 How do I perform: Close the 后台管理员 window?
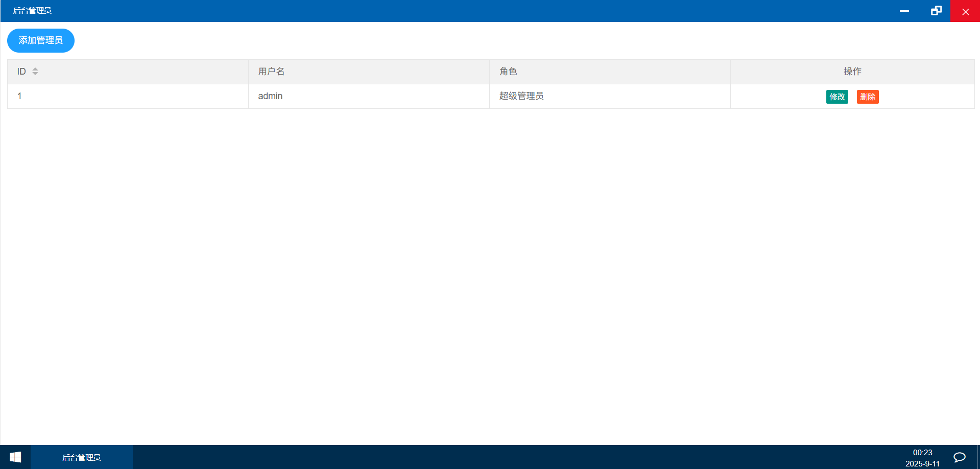pos(965,11)
